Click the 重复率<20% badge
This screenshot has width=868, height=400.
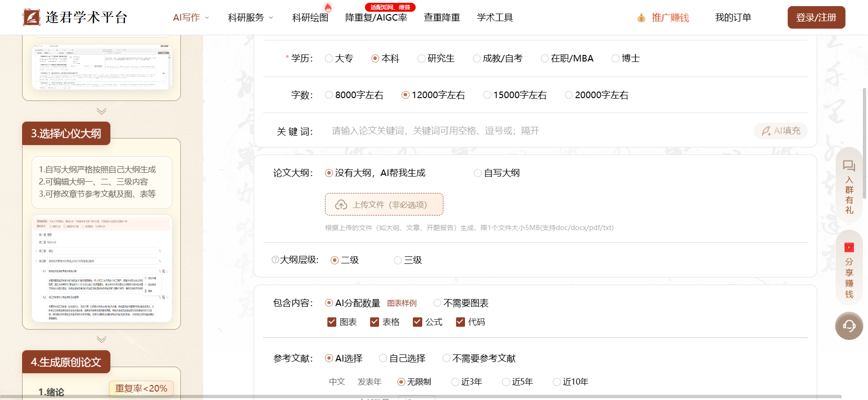click(141, 388)
